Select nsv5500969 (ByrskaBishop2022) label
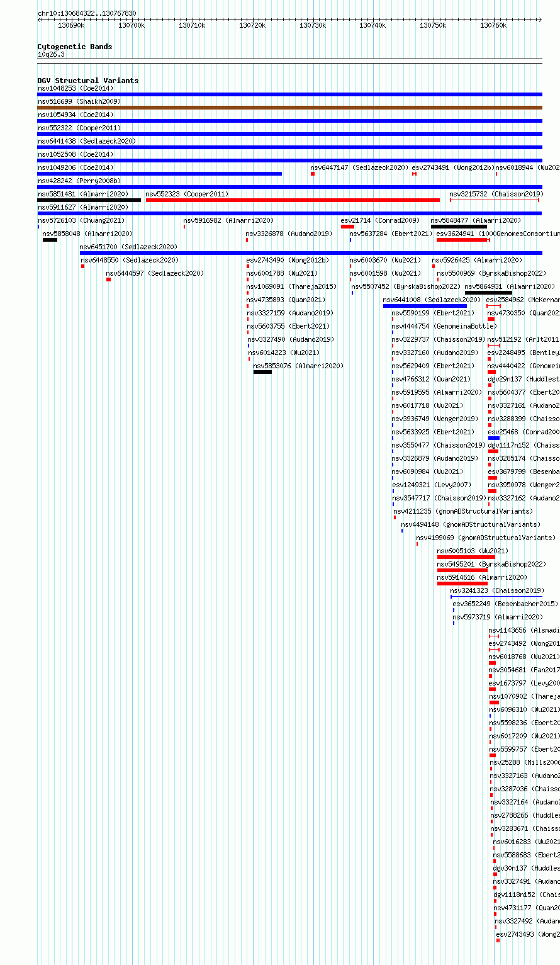Screen dimensions: 560x965 (492, 273)
